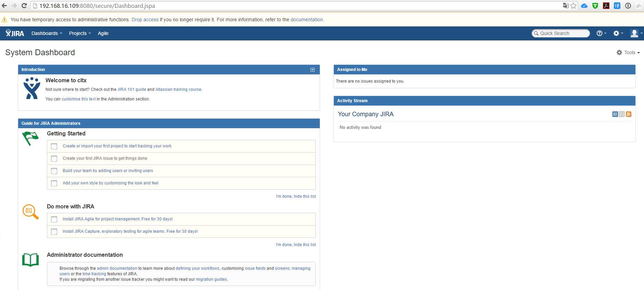Click the green book documentation icon
The width and height of the screenshot is (644, 290).
(x=30, y=260)
